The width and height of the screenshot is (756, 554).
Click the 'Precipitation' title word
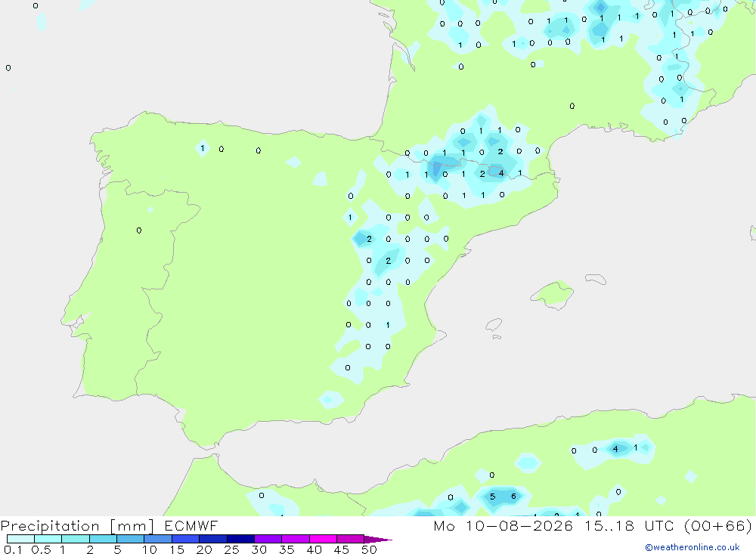coord(50,526)
